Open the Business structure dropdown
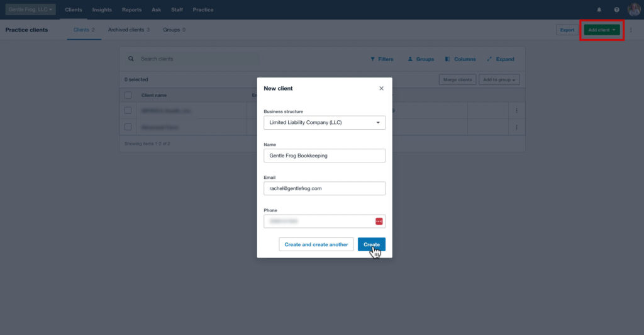Image resolution: width=644 pixels, height=335 pixels. pos(325,123)
